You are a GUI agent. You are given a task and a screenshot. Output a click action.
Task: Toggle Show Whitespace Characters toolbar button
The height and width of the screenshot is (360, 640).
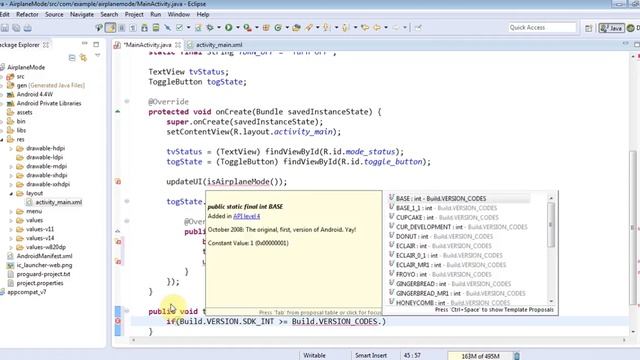pos(133,28)
